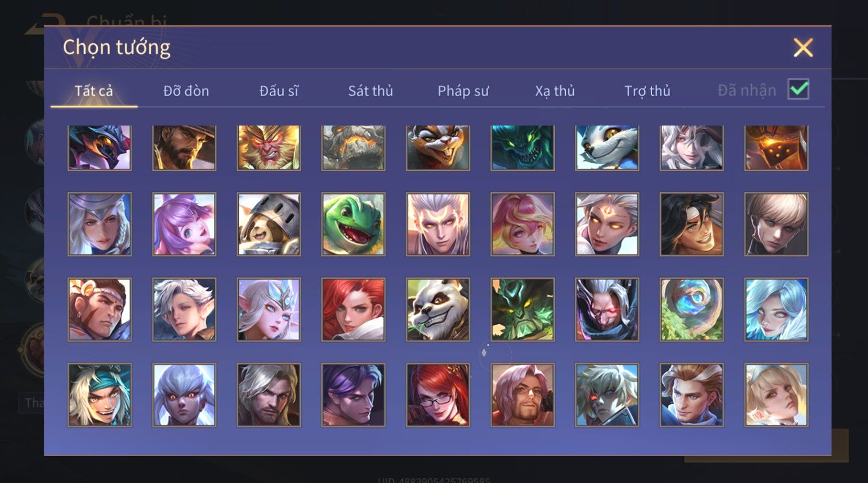This screenshot has height=483, width=868.
Task: Select the green chameleon hero portrait
Action: [x=353, y=224]
